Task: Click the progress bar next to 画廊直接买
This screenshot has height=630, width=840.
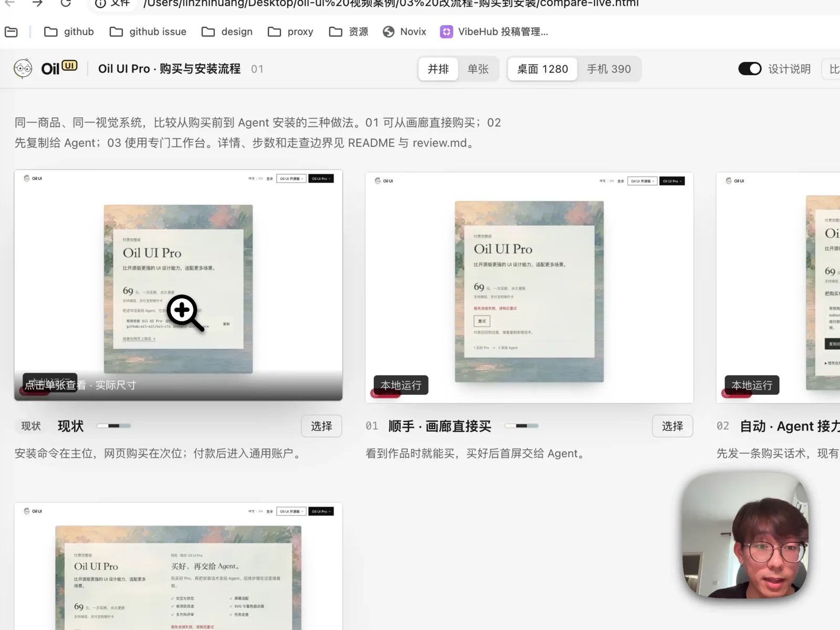Action: [x=521, y=426]
